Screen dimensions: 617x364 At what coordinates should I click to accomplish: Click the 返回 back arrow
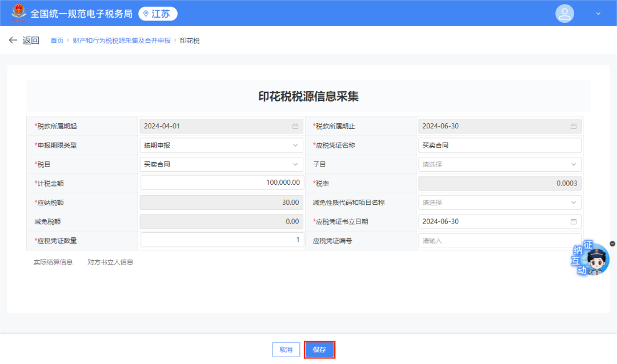click(x=13, y=40)
